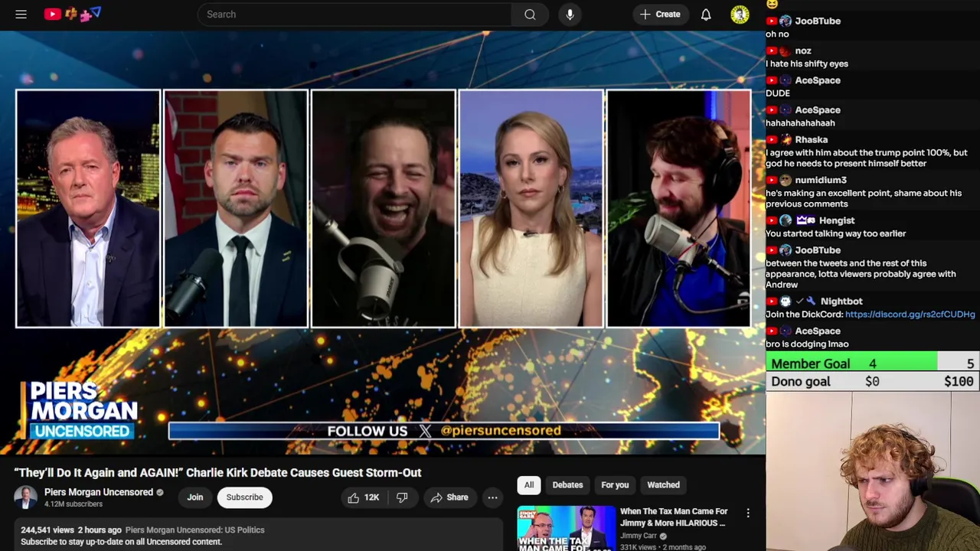Image resolution: width=980 pixels, height=551 pixels.
Task: Click Nightbot username in chat
Action: [x=841, y=301]
